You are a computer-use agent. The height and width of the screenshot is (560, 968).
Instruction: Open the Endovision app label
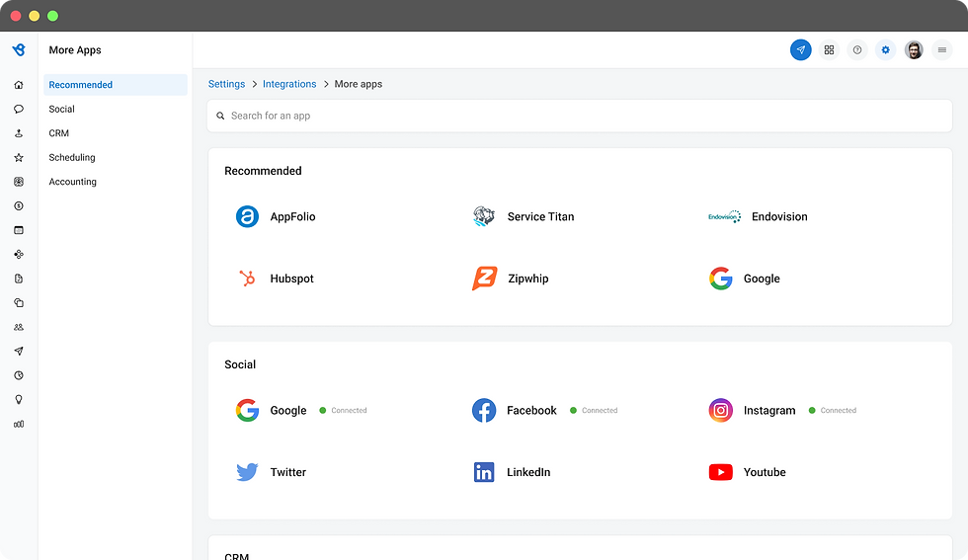(x=779, y=216)
